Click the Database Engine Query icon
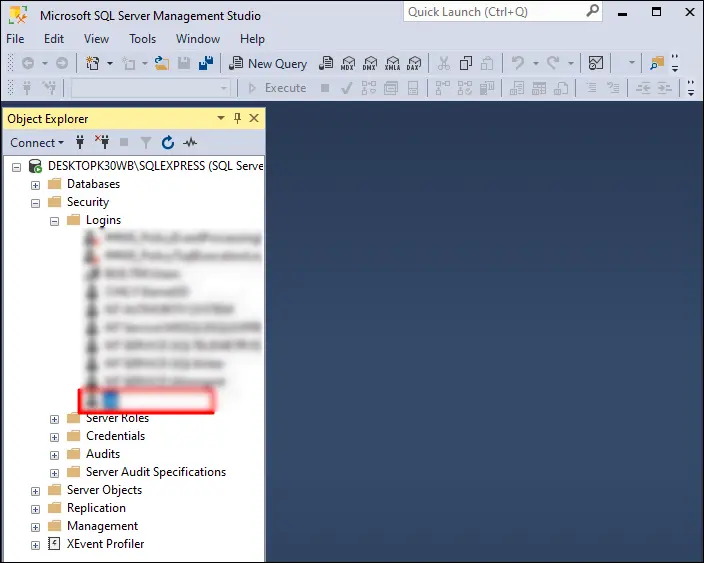Image resolution: width=704 pixels, height=563 pixels. (326, 63)
